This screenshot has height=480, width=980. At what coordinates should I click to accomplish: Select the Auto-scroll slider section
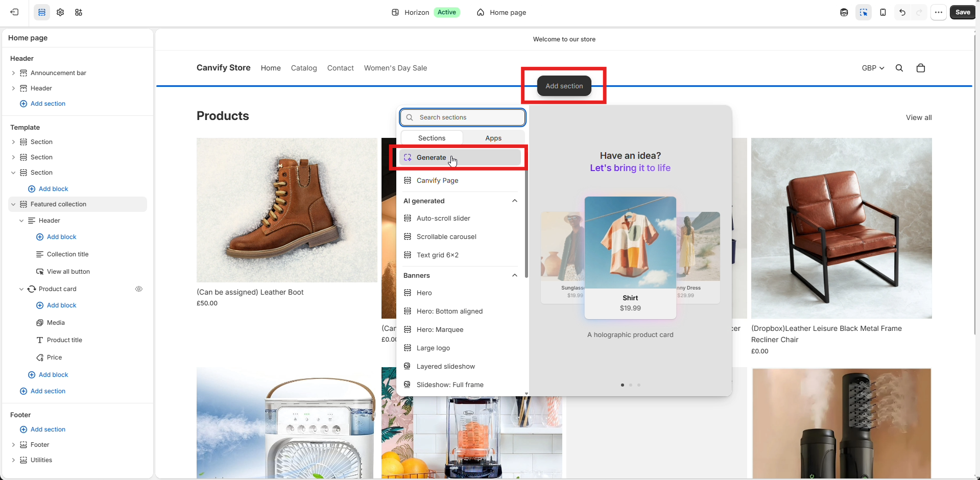point(460,219)
